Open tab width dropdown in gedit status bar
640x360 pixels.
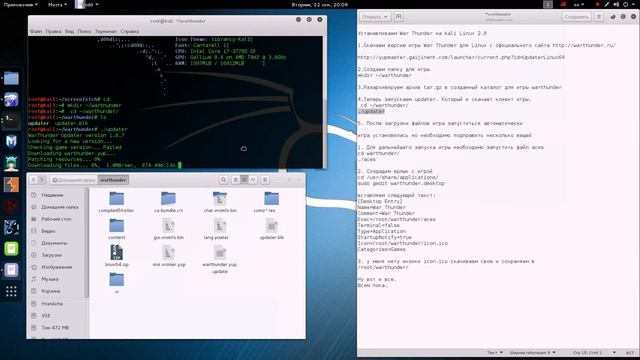click(533, 352)
